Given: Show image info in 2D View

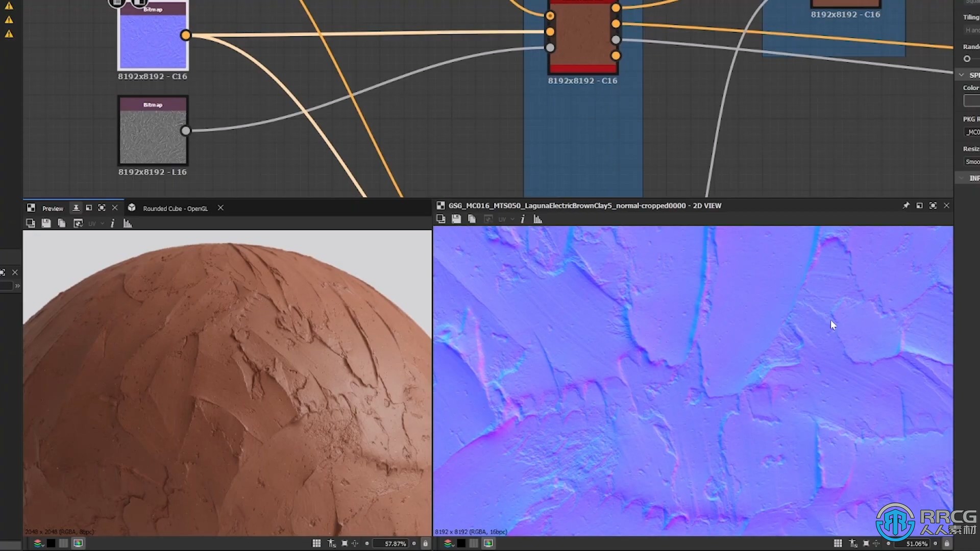Looking at the screenshot, I should (x=523, y=219).
